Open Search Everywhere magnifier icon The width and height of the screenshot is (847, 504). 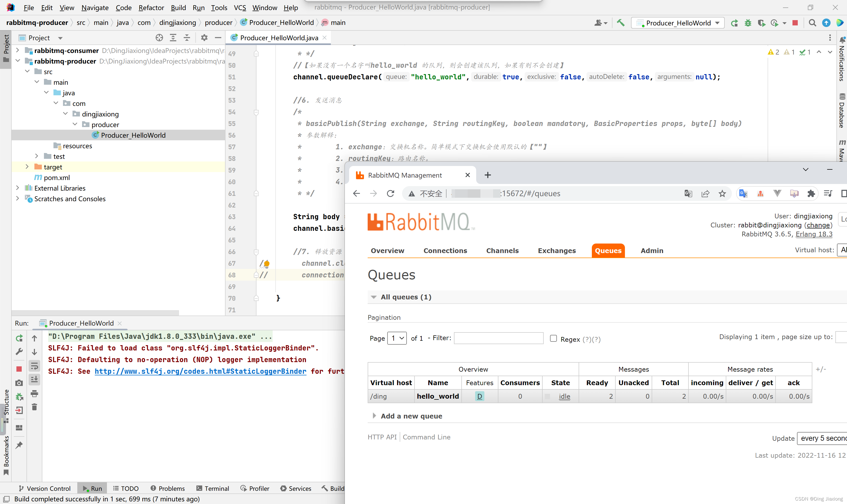[x=812, y=23]
